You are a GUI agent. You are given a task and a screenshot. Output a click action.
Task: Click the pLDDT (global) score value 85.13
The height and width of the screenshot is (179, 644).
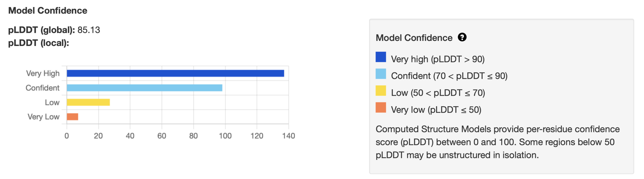click(x=89, y=30)
